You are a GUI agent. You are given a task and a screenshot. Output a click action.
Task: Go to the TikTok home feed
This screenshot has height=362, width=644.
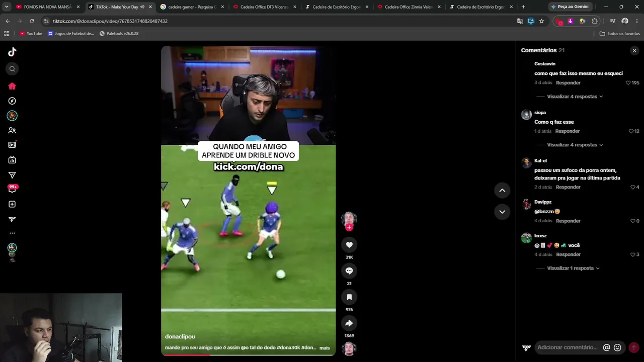(12, 86)
